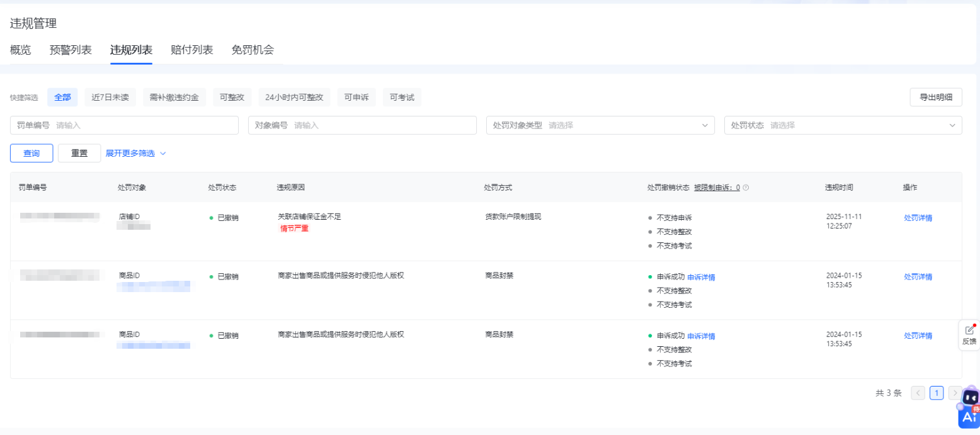
Task: Toggle the 需补缴违约金 quick filter
Action: (x=174, y=97)
